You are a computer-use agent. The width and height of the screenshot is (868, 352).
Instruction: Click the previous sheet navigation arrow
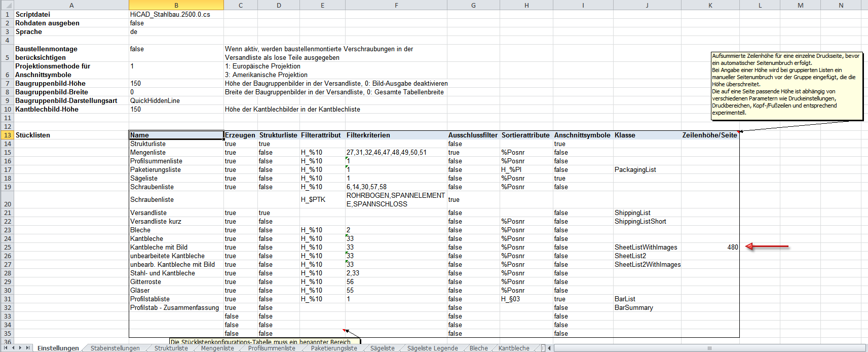pyautogui.click(x=14, y=348)
